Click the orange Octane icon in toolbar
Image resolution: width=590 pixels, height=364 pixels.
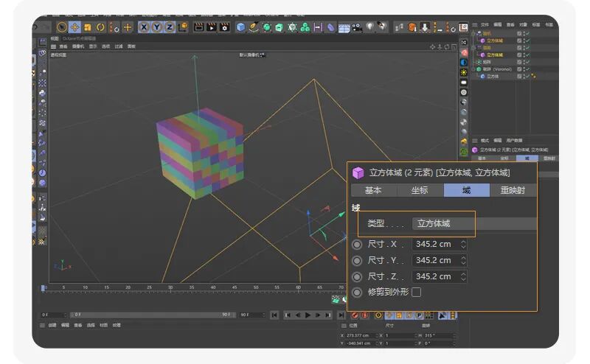tap(412, 27)
